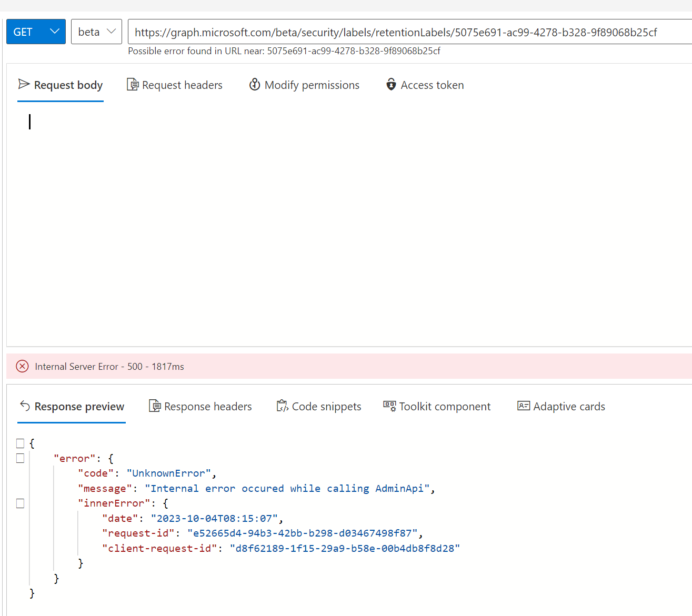The image size is (692, 616).
Task: Click the Modify permissions key icon
Action: click(255, 85)
